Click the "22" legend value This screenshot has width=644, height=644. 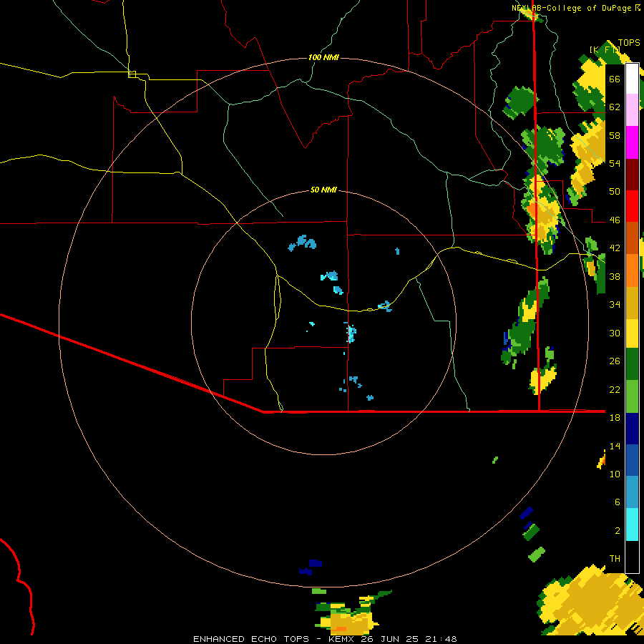tap(615, 389)
